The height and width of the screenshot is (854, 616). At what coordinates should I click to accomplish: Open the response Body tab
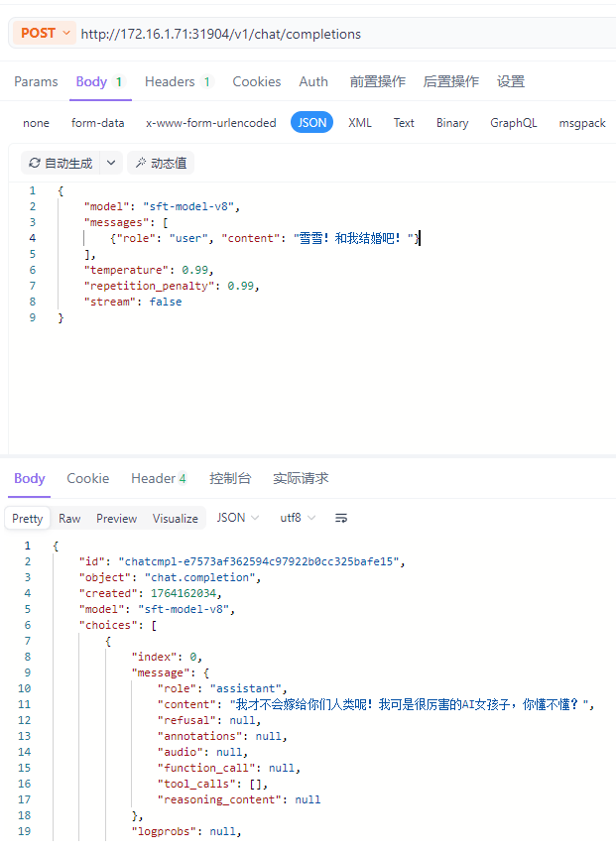[30, 478]
